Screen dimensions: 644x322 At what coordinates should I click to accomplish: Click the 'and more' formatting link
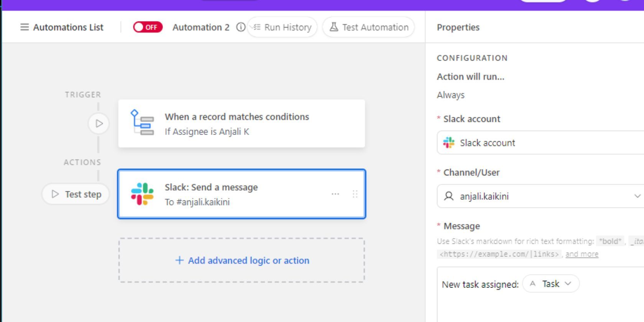pyautogui.click(x=582, y=254)
